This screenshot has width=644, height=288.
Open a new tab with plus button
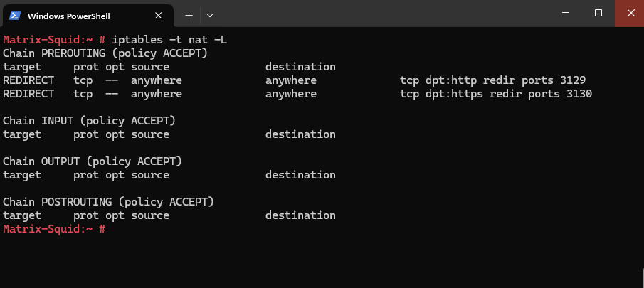189,16
